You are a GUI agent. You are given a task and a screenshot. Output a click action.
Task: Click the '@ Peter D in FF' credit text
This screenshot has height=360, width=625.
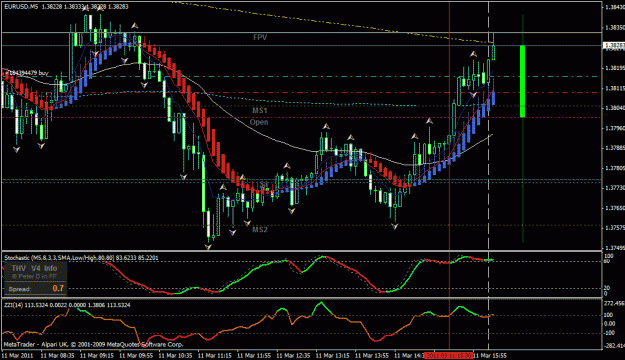34,276
